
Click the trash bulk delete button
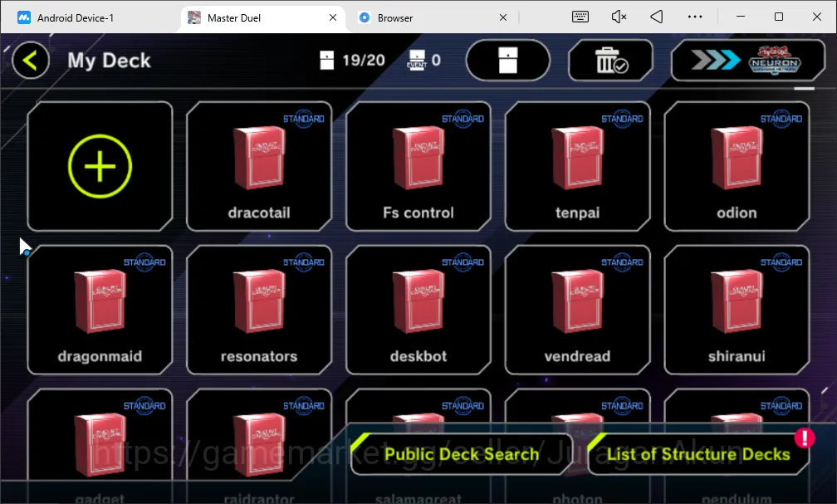point(610,61)
